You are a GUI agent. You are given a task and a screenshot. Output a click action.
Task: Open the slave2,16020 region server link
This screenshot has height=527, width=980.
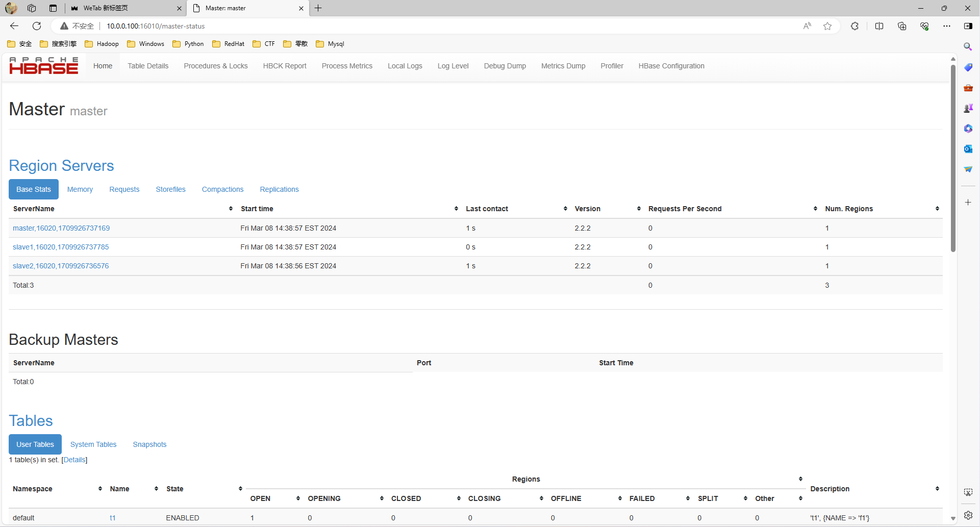pos(61,266)
